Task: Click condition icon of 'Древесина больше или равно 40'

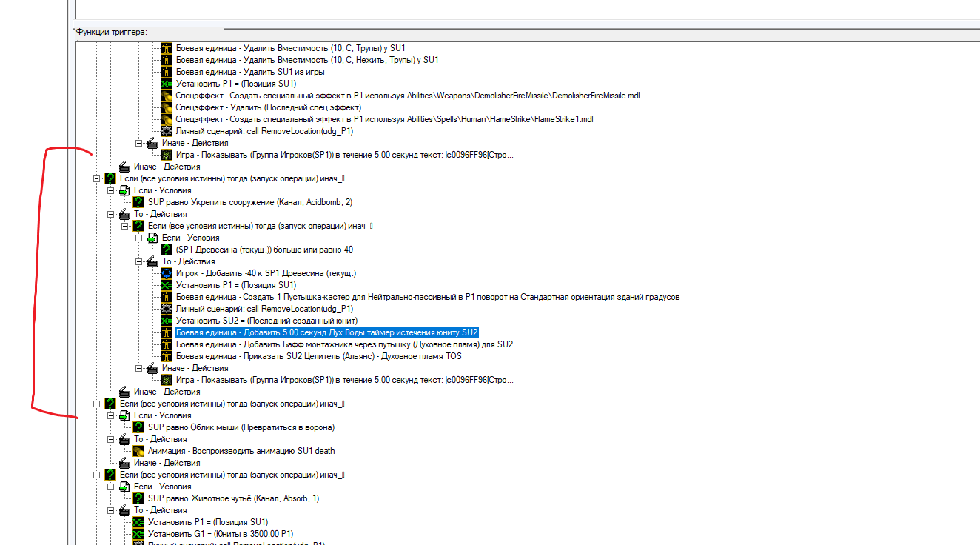Action: pos(167,250)
